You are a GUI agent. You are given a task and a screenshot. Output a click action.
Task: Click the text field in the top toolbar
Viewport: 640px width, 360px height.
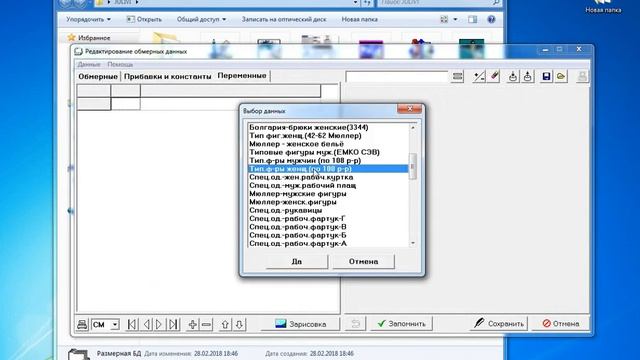click(397, 76)
